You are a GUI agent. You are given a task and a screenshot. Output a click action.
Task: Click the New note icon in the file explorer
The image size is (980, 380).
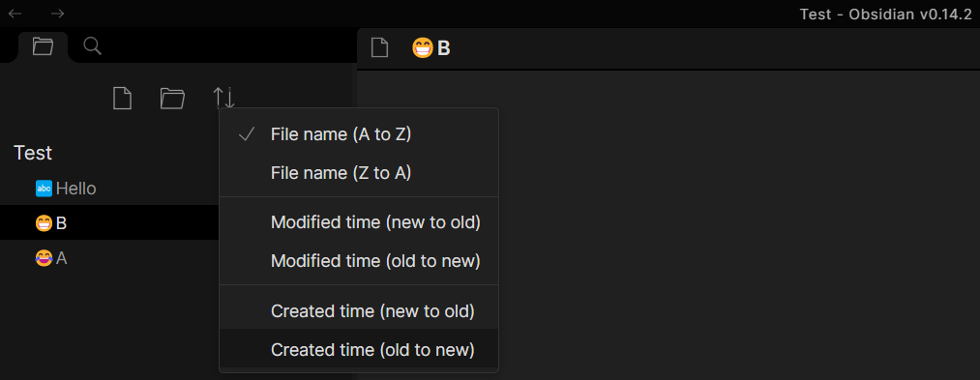(123, 98)
